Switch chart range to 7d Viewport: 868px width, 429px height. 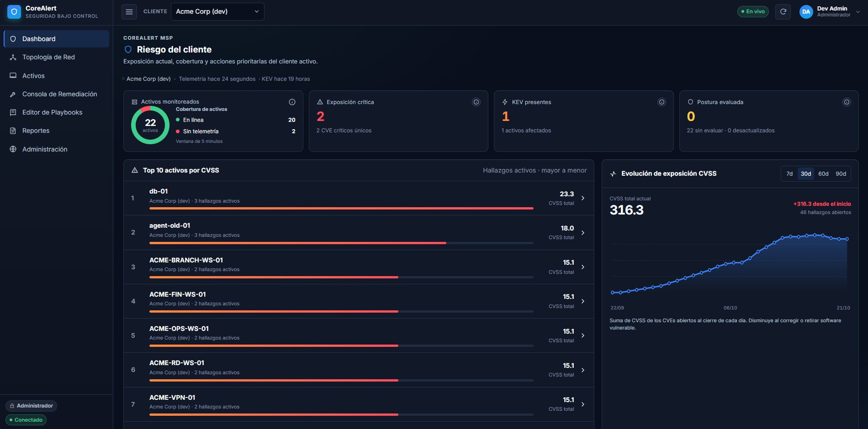click(789, 174)
